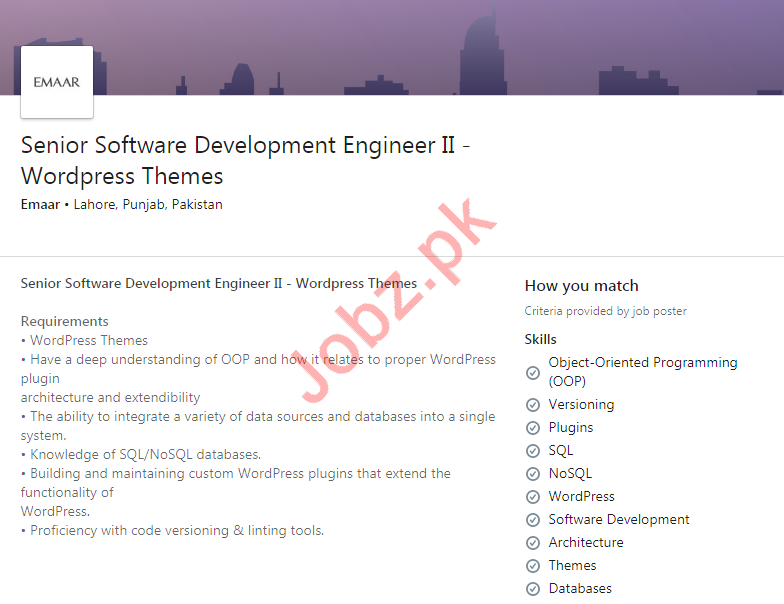
Task: Click the check icon next to Databases
Action: coord(533,589)
